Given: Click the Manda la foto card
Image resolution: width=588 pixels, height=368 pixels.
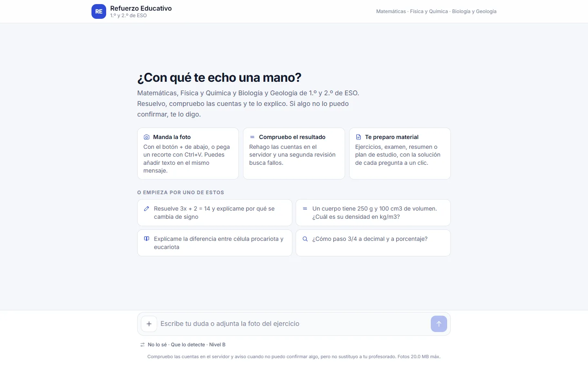Looking at the screenshot, I should tap(188, 154).
